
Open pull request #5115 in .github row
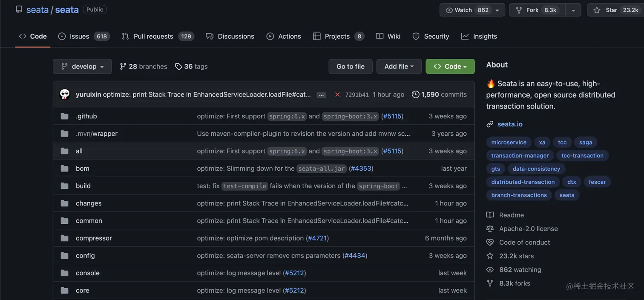coord(392,116)
